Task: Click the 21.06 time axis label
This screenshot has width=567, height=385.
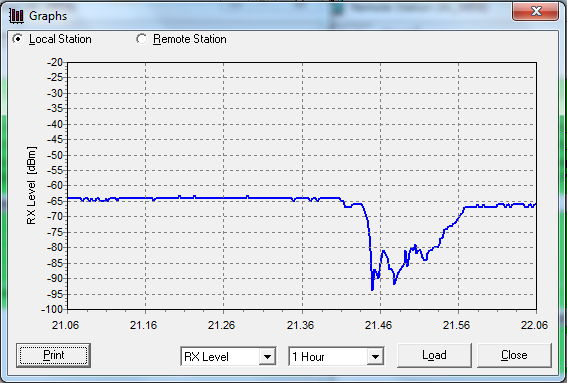Action: pyautogui.click(x=65, y=325)
